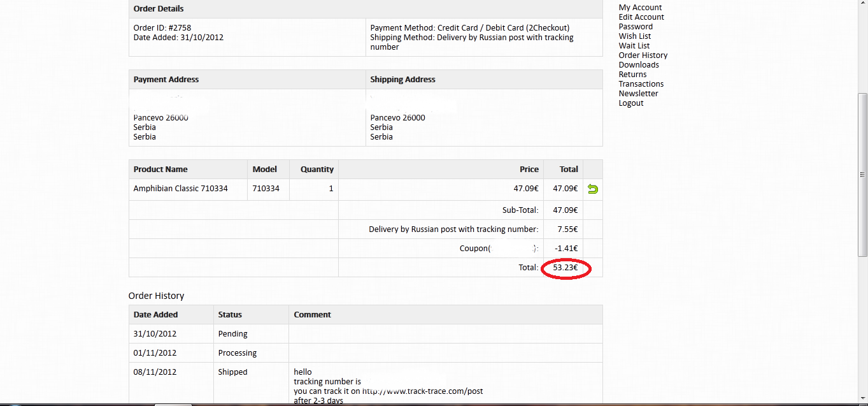Viewport: 868px width, 406px height.
Task: Open the Returns link
Action: coord(632,75)
